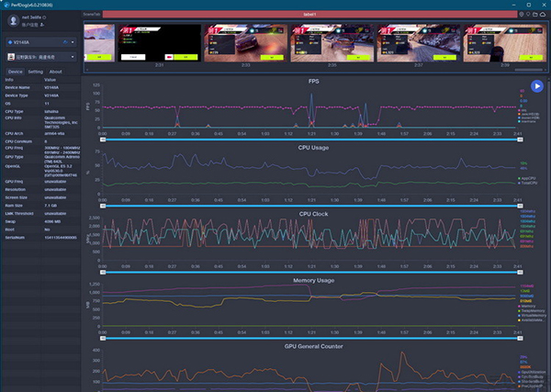551x392 pixels.
Task: Select the Device tab
Action: pyautogui.click(x=15, y=71)
